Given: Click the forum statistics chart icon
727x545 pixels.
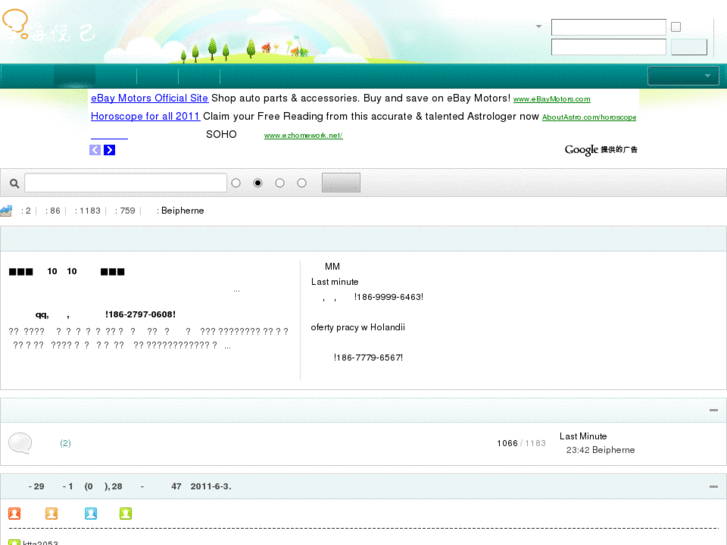Looking at the screenshot, I should (6, 211).
